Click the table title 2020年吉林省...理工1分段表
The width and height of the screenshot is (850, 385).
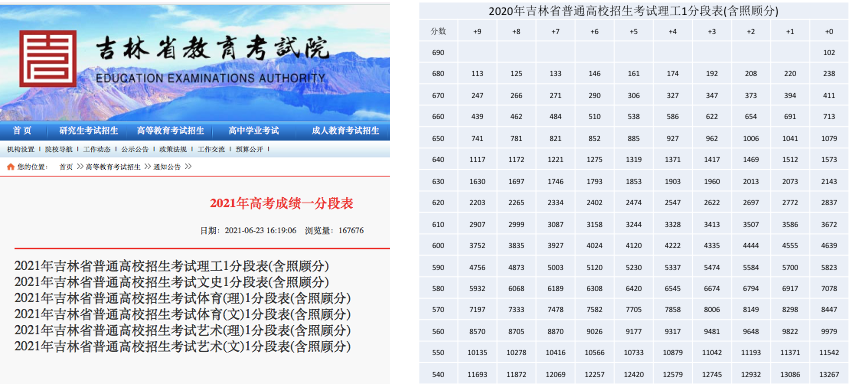[x=633, y=11]
